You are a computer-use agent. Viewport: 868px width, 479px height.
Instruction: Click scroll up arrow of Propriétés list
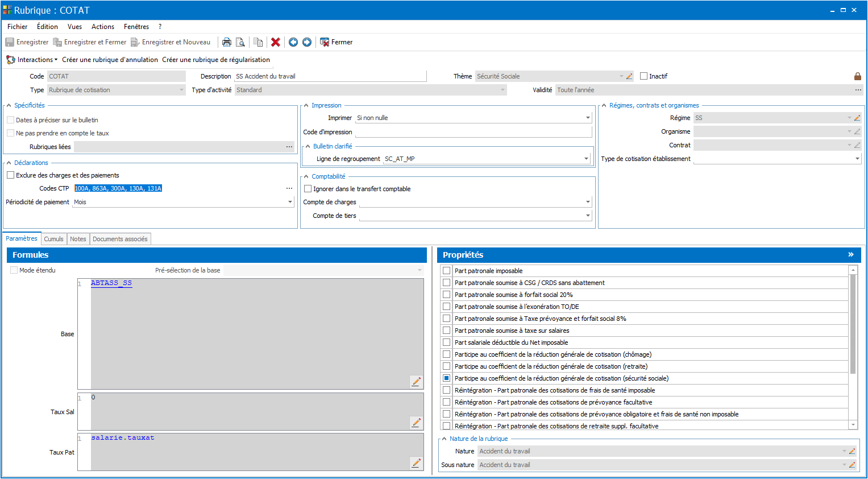(853, 270)
